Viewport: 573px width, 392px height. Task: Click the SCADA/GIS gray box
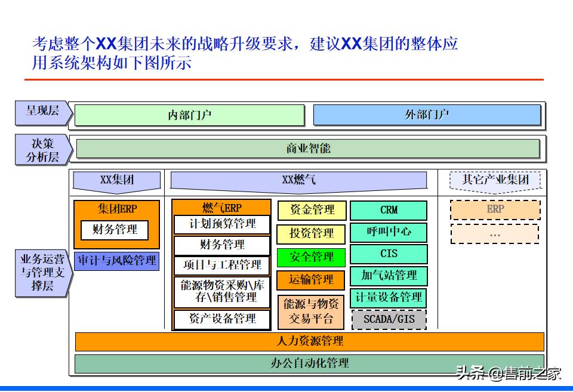pos(389,320)
